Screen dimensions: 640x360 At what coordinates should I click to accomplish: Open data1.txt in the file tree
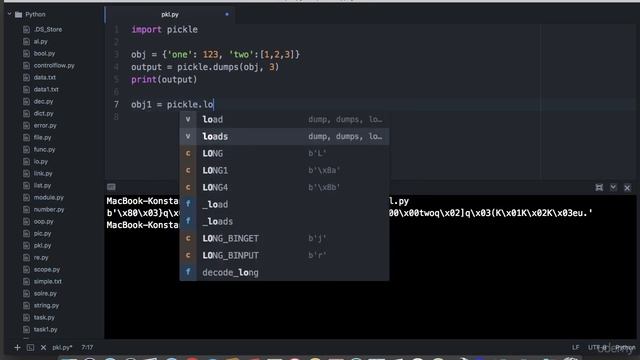pos(46,89)
